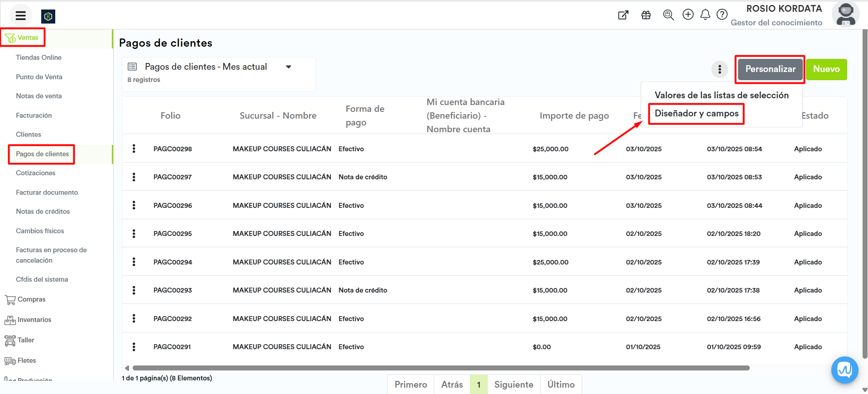The width and height of the screenshot is (868, 394).
Task: Open the gift rewards icon
Action: 646,15
